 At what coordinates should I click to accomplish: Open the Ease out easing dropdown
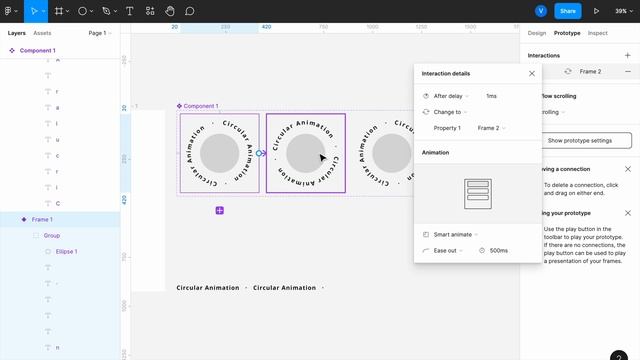pyautogui.click(x=448, y=251)
